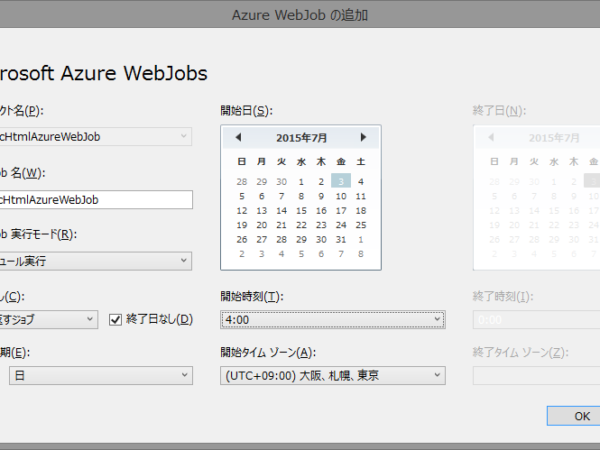Select July 30 in start date calendar
Screen dimensions: 600x450
click(x=321, y=240)
